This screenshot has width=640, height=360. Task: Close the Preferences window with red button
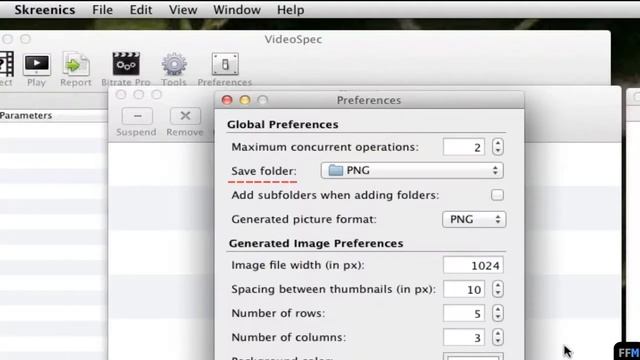coord(227,100)
